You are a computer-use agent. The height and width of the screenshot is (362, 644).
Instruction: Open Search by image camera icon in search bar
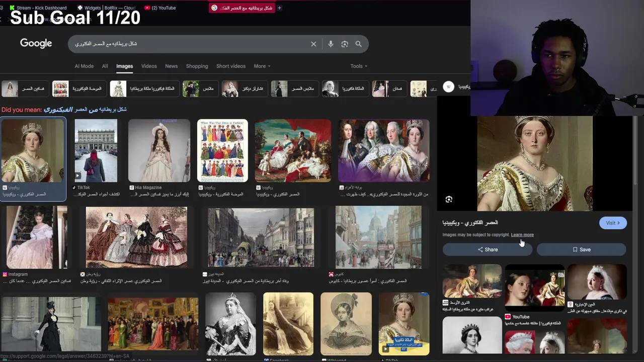345,44
